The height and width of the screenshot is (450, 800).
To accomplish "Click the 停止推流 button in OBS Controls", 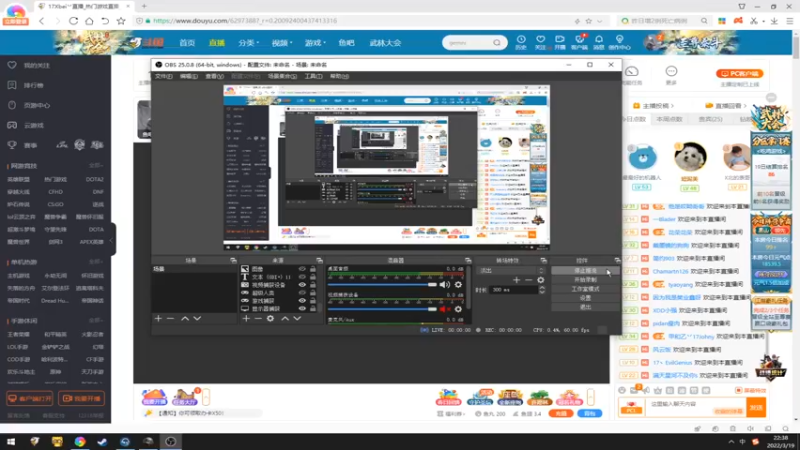I will [x=585, y=270].
